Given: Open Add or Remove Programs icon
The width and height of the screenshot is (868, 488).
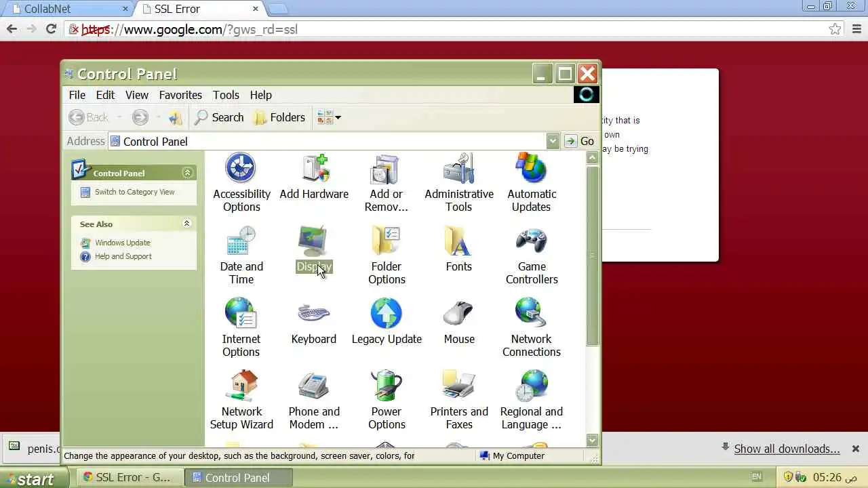Looking at the screenshot, I should pyautogui.click(x=386, y=182).
